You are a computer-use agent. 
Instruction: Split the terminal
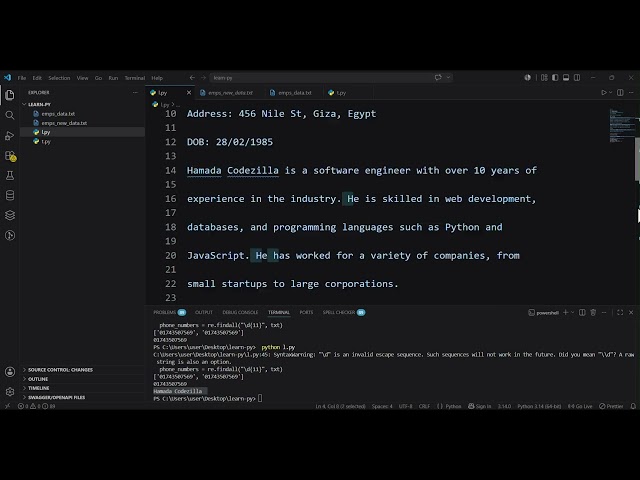pyautogui.click(x=582, y=312)
